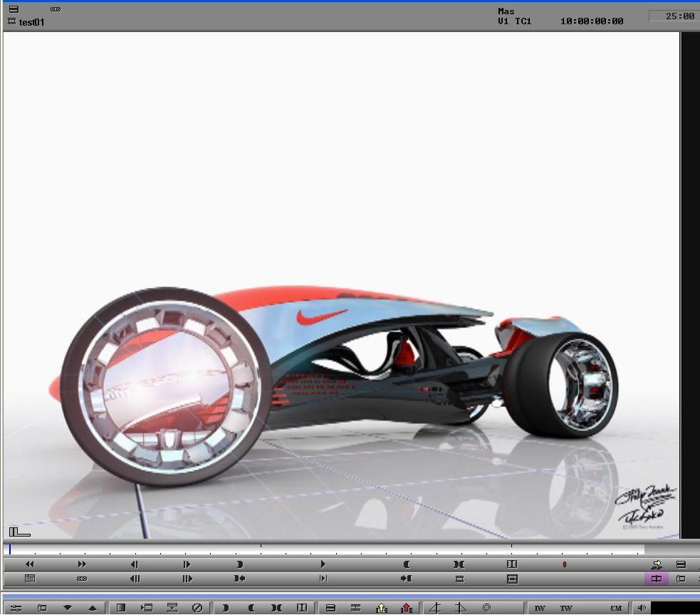The width and height of the screenshot is (700, 615).
Task: Clear both marks on the timeline toolbar
Action: pos(302,608)
